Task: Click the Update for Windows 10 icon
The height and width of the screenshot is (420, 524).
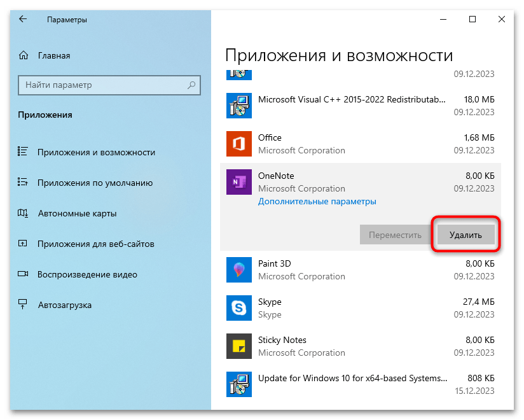Action: point(239,384)
